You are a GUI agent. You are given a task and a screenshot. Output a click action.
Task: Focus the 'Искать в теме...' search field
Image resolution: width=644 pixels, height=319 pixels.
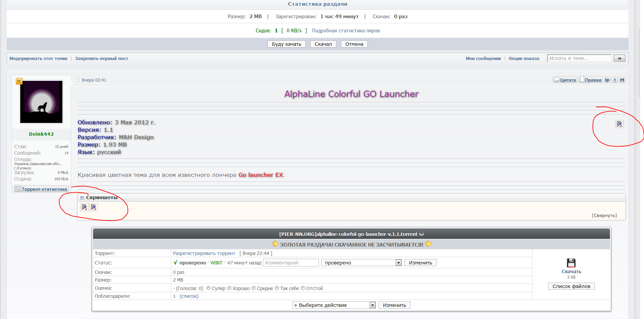(580, 58)
